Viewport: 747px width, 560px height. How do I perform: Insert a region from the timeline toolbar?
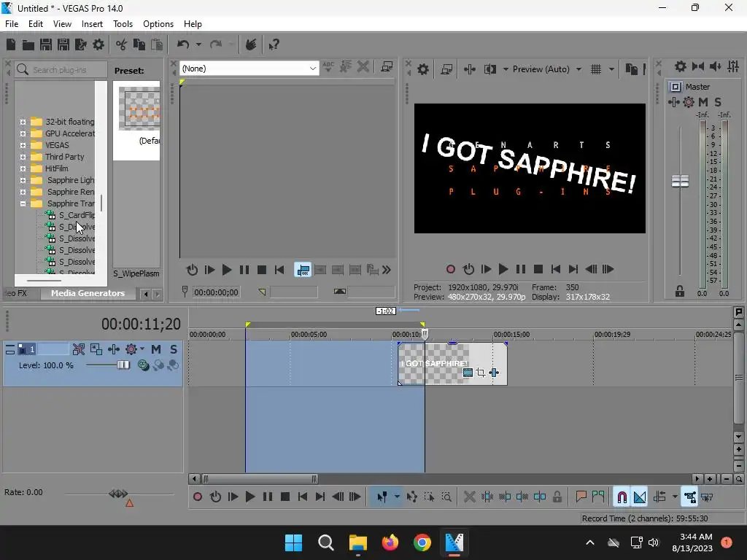click(x=598, y=497)
